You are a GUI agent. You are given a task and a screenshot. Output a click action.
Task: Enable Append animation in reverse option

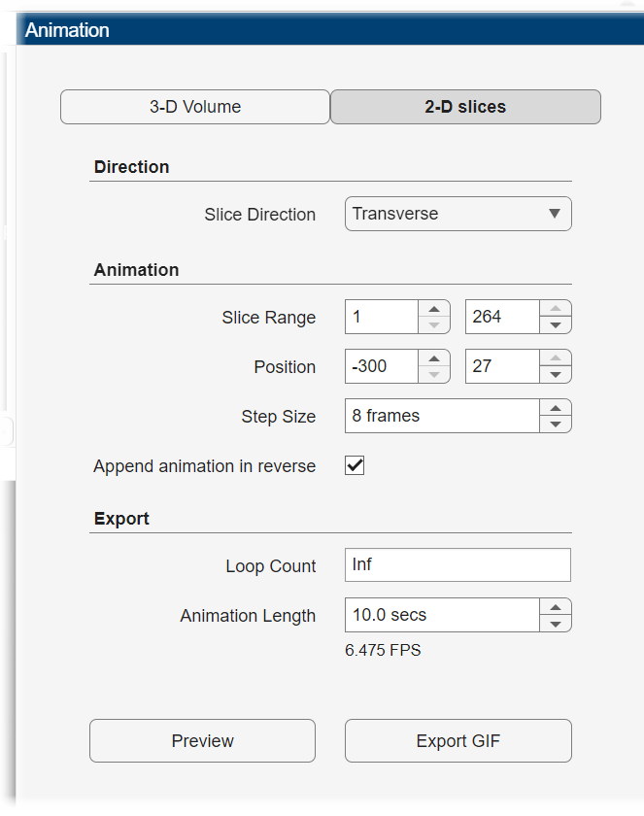point(355,465)
